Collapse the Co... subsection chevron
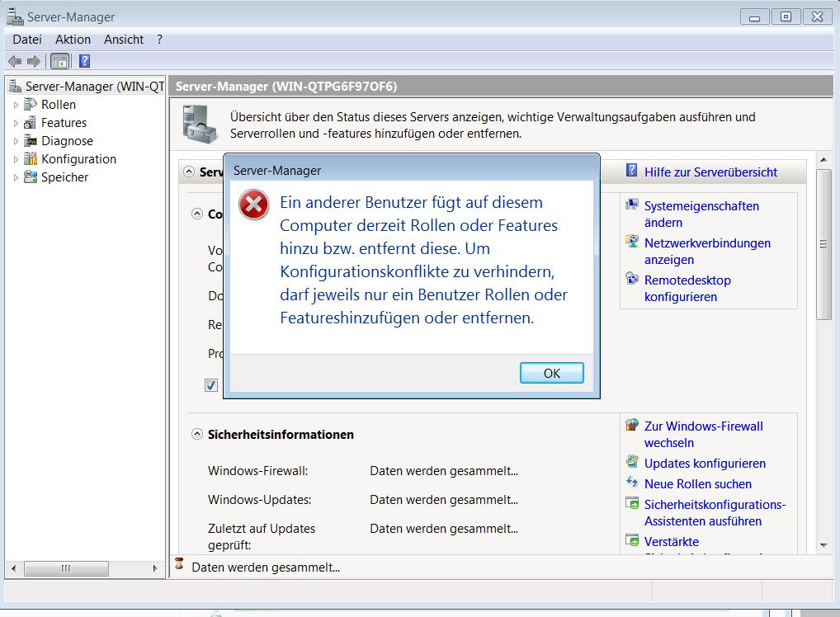 pyautogui.click(x=197, y=214)
